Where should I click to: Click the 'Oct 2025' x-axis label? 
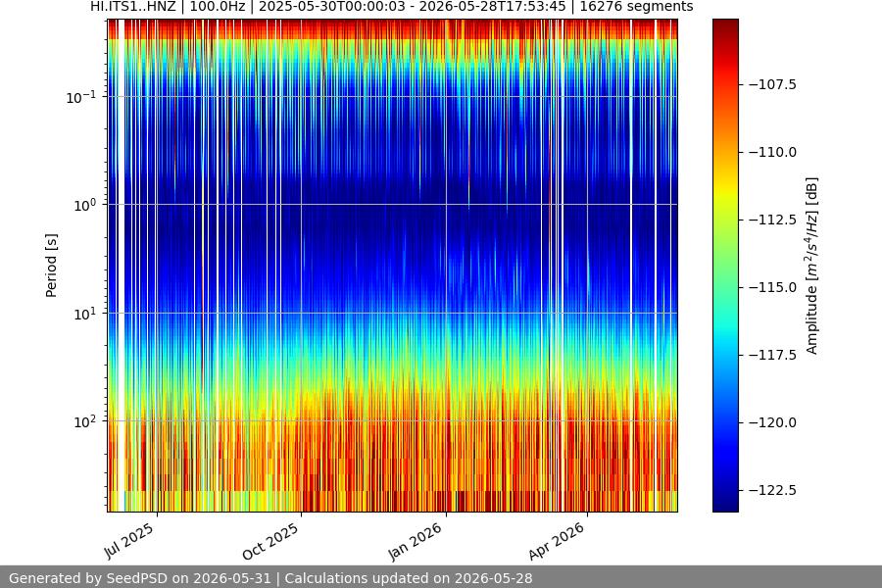(x=270, y=542)
